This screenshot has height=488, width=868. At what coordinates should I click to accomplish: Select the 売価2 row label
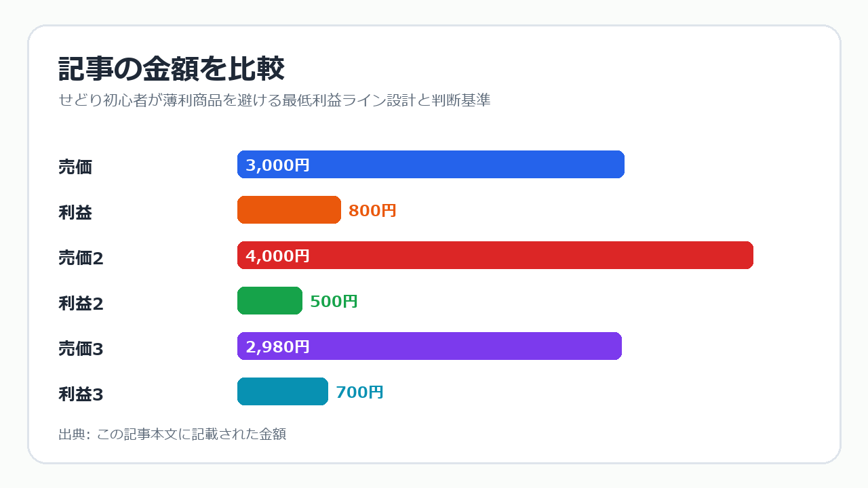point(81,258)
